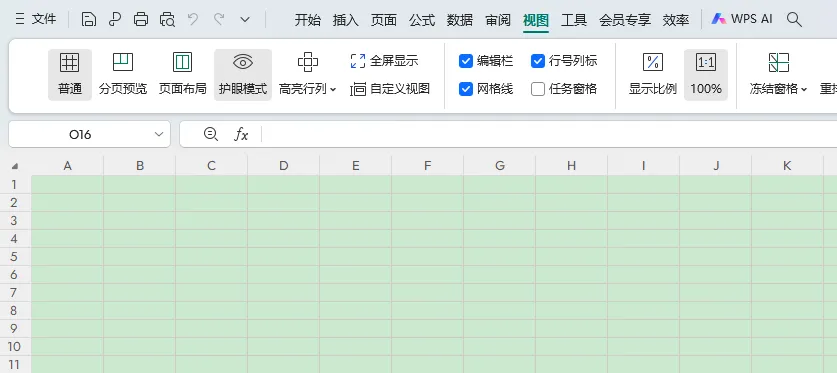837x373 pixels.
Task: Open Print Preview icon
Action: point(167,20)
